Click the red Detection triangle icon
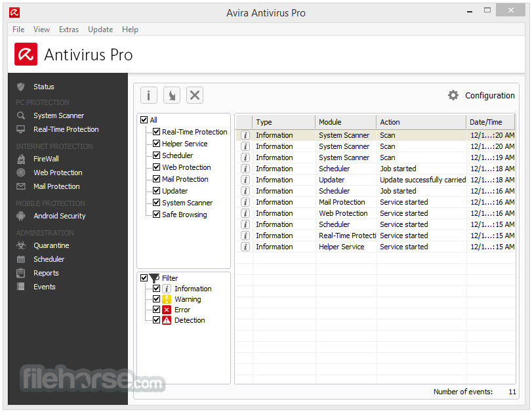 [x=167, y=320]
